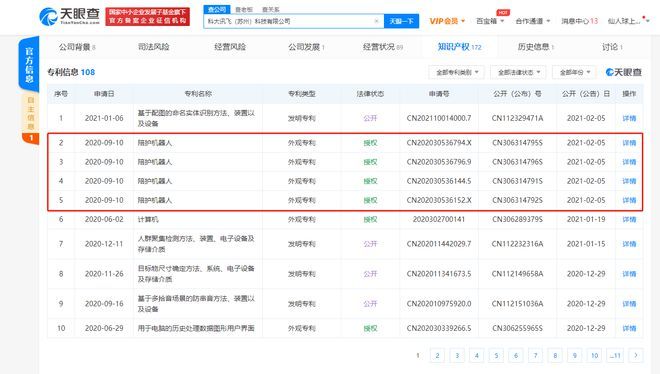
Task: Open the 全部年份 filter dropdown
Action: tap(574, 72)
